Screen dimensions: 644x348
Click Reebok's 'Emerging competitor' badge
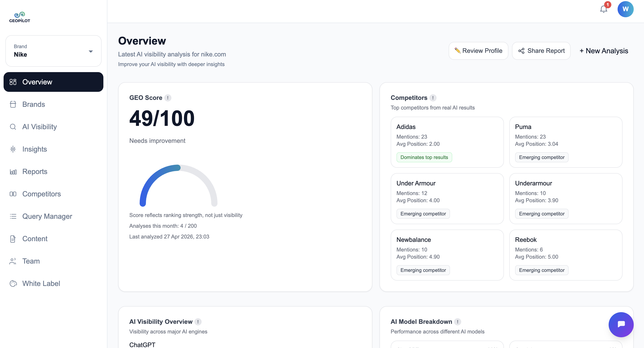click(x=542, y=270)
